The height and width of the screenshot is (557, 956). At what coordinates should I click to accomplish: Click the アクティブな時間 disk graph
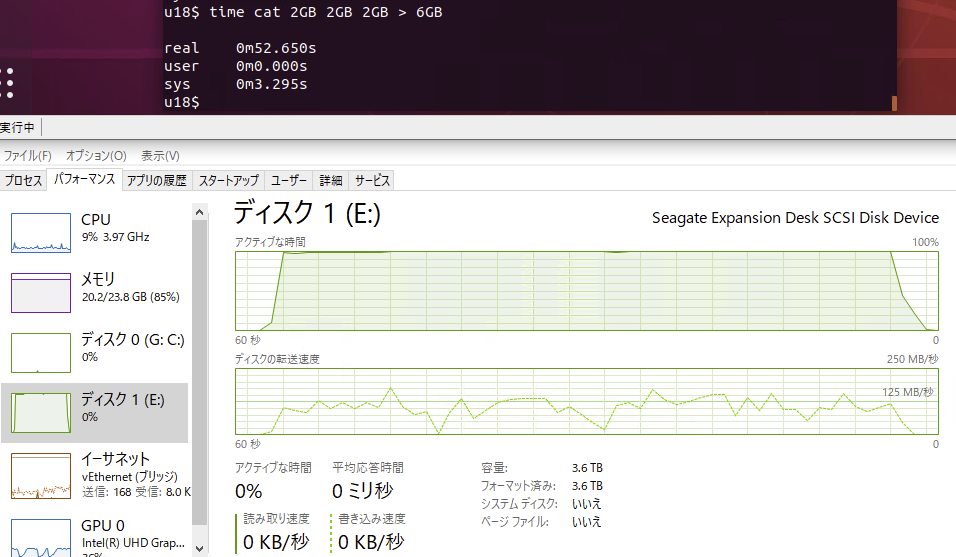(586, 290)
